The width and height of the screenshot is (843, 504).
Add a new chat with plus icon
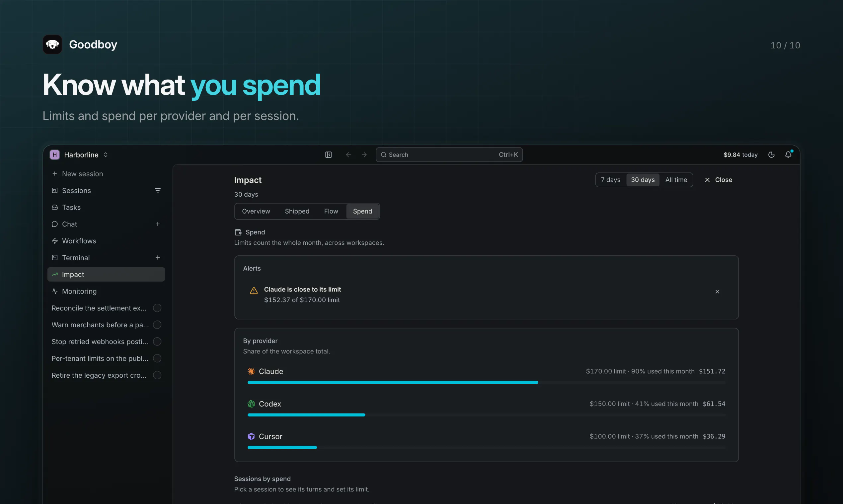[x=158, y=224]
